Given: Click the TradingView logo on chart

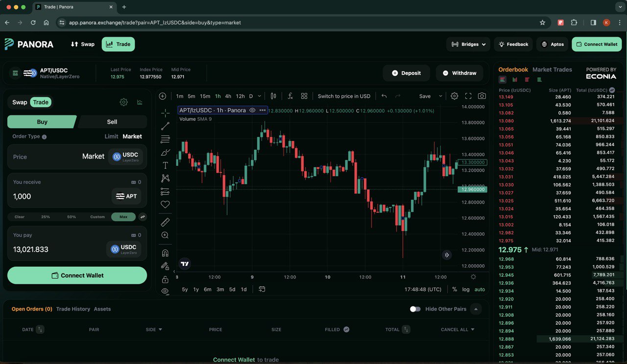Looking at the screenshot, I should pyautogui.click(x=185, y=264).
